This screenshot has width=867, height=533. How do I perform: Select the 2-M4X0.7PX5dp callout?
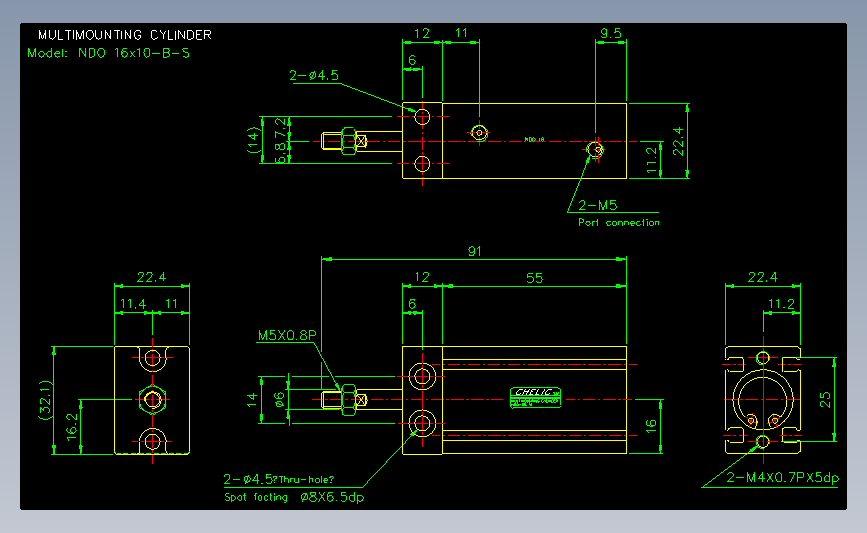tap(782, 477)
